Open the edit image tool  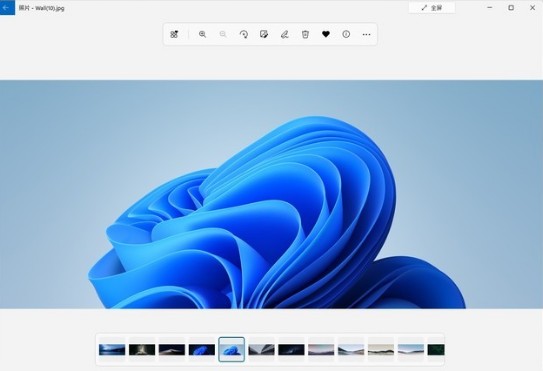pyautogui.click(x=264, y=34)
